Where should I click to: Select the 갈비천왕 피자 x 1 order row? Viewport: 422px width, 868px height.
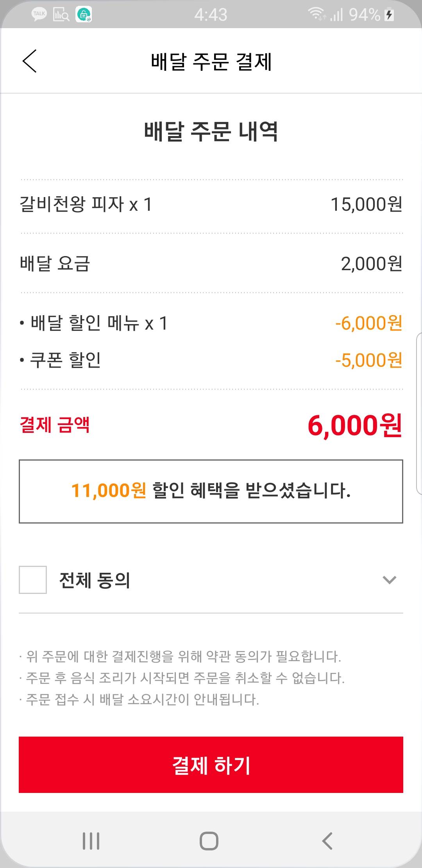tap(211, 204)
